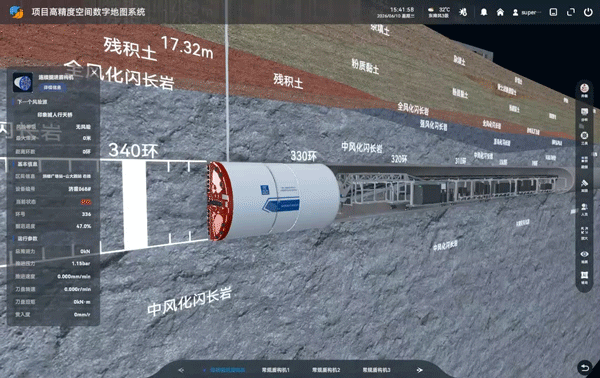Click the '47.0%' progress value in panel
The width and height of the screenshot is (600, 378).
pos(84,226)
